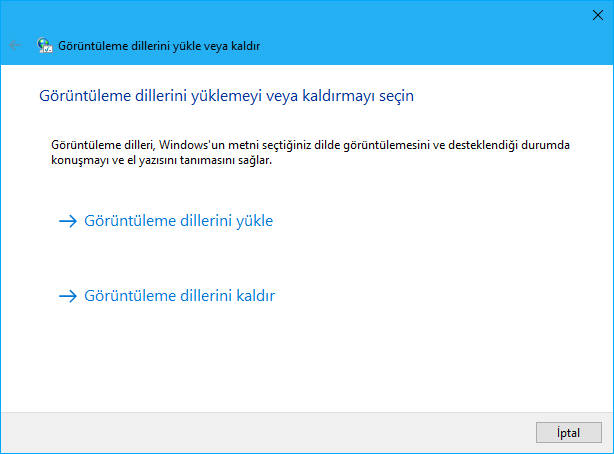The width and height of the screenshot is (614, 454).
Task: Click the globe language pack icon
Action: [x=45, y=45]
